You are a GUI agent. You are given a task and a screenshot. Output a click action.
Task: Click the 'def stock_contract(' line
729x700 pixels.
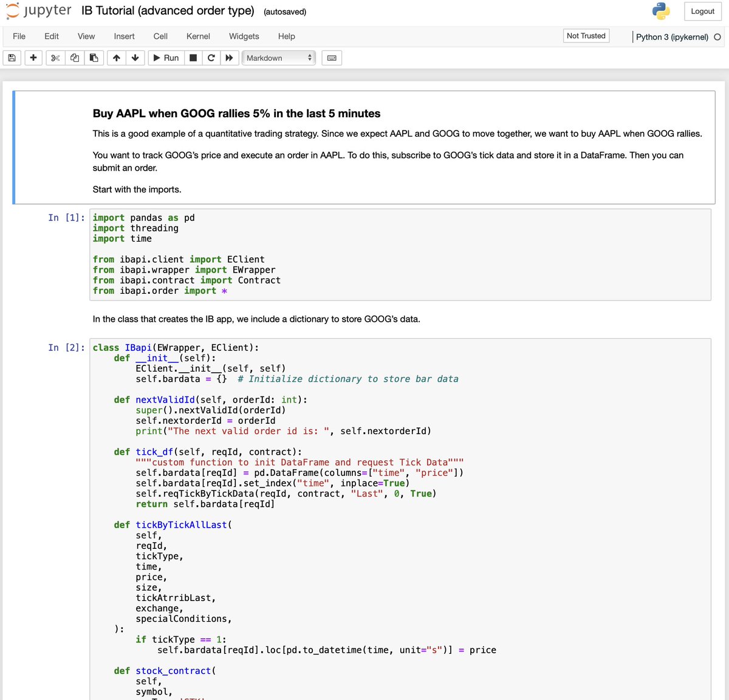pyautogui.click(x=165, y=670)
